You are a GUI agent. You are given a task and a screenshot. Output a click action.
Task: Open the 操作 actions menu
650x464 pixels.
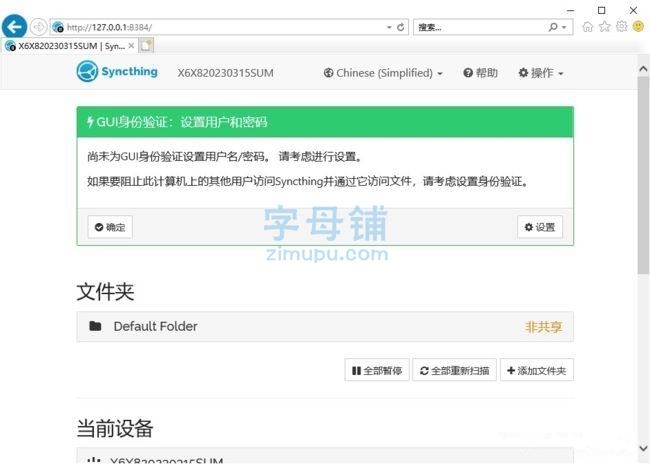pos(541,73)
